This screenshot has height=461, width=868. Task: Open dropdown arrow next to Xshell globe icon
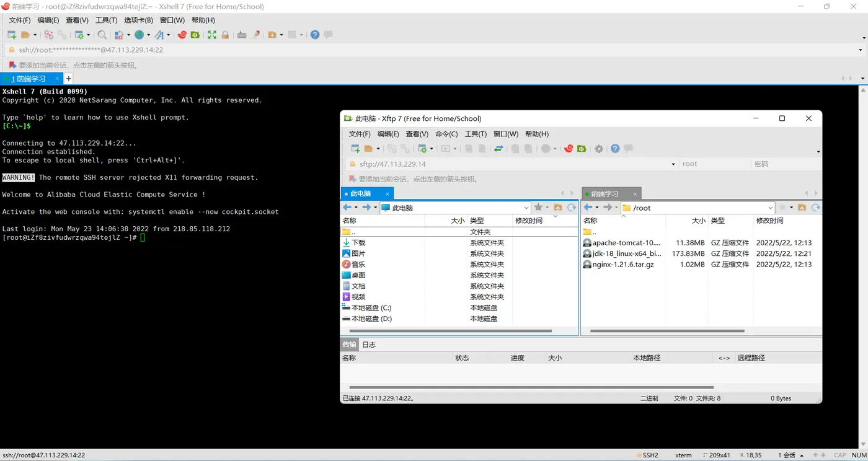pyautogui.click(x=148, y=35)
